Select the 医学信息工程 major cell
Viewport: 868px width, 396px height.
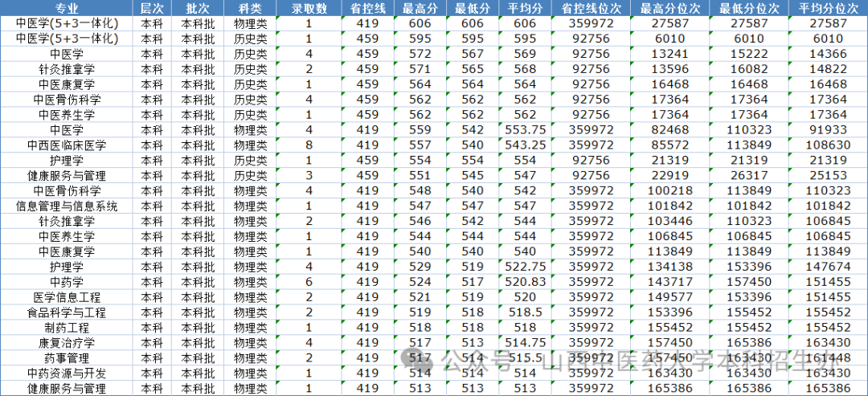[x=67, y=297]
